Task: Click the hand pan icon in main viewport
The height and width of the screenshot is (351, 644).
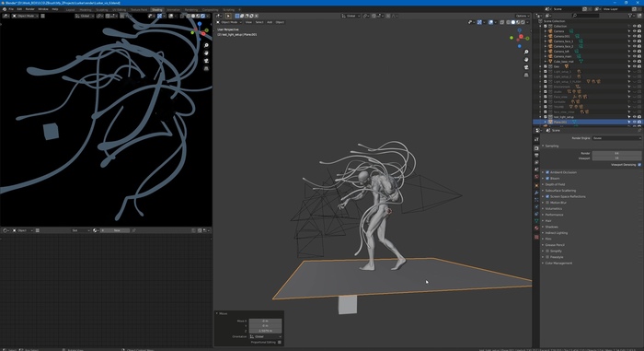Action: tap(526, 60)
